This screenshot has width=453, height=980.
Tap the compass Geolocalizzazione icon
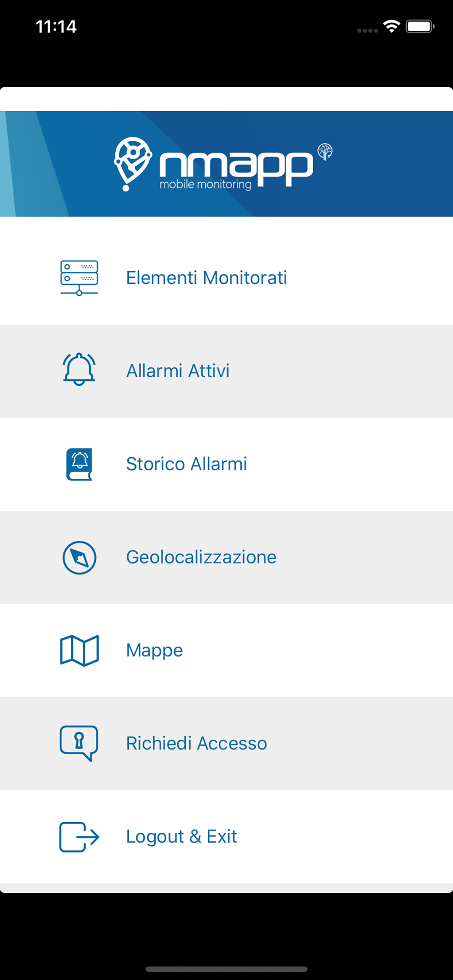pos(79,557)
